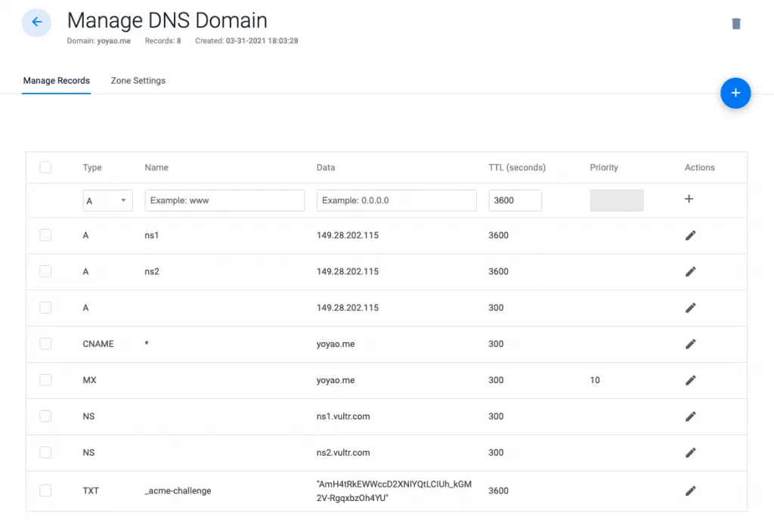Screen dimensions: 774x532
Task: Click the TTL field containing 3600
Action: pyautogui.click(x=515, y=200)
